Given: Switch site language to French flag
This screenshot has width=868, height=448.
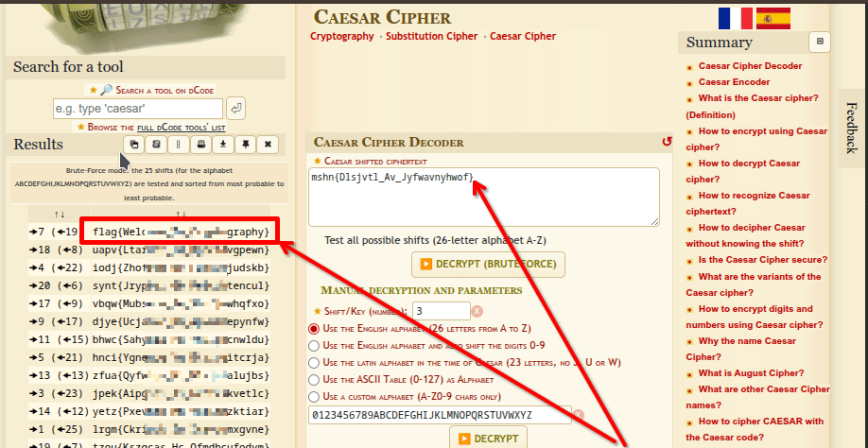Looking at the screenshot, I should point(735,18).
